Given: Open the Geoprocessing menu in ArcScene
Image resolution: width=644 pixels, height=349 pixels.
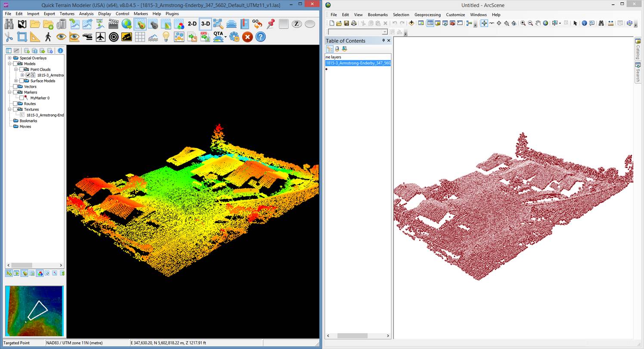Looking at the screenshot, I should [427, 15].
